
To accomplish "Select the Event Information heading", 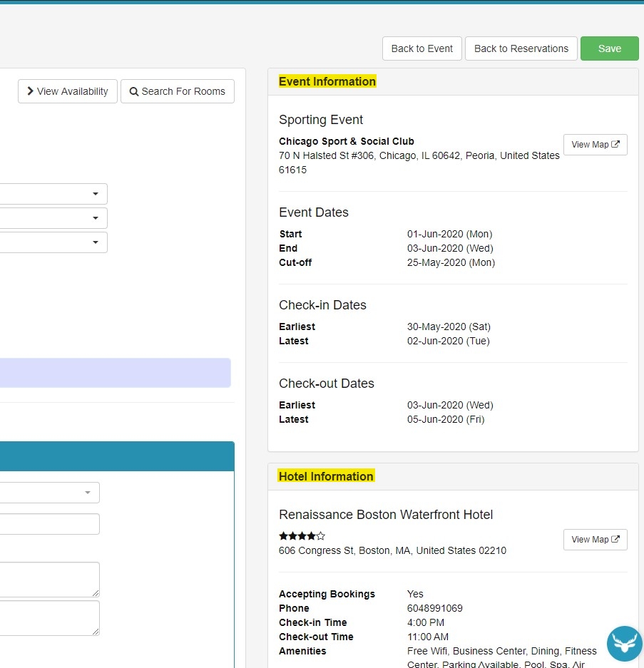I will pos(327,81).
